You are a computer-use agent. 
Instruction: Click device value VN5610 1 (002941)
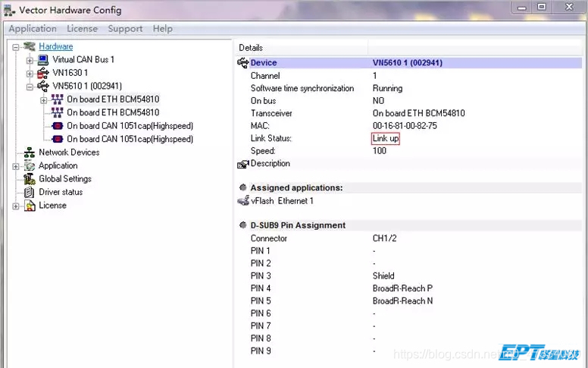408,63
